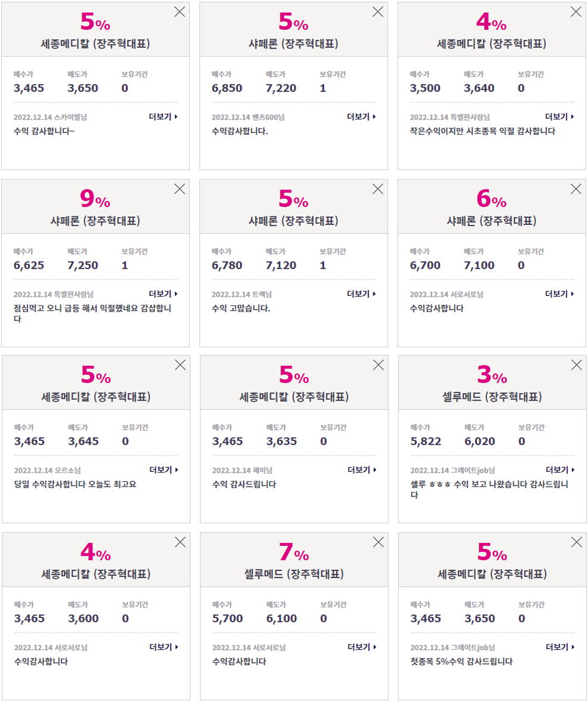The image size is (588, 701).
Task: Close the 헤미님 세종메디칼 5% card
Action: (379, 365)
